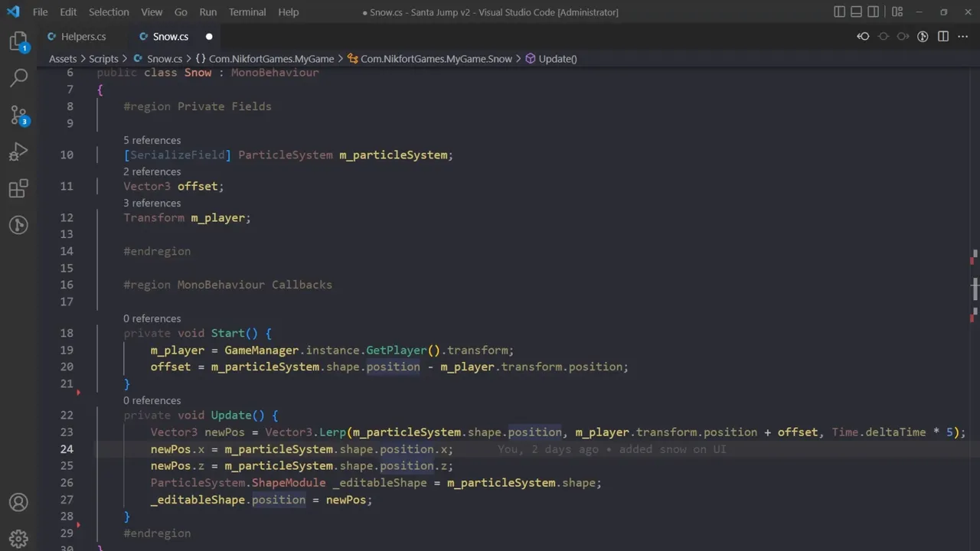980x551 pixels.
Task: Open next change arrow icon
Action: point(903,37)
